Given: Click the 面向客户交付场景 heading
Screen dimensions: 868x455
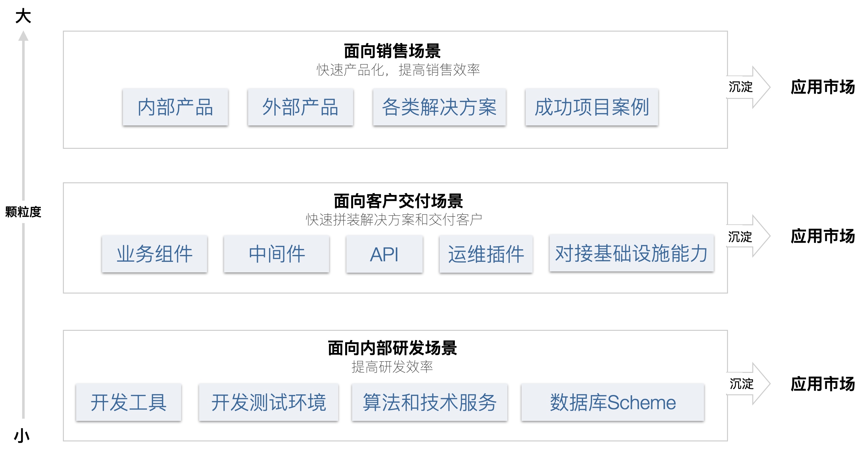Looking at the screenshot, I should (398, 201).
